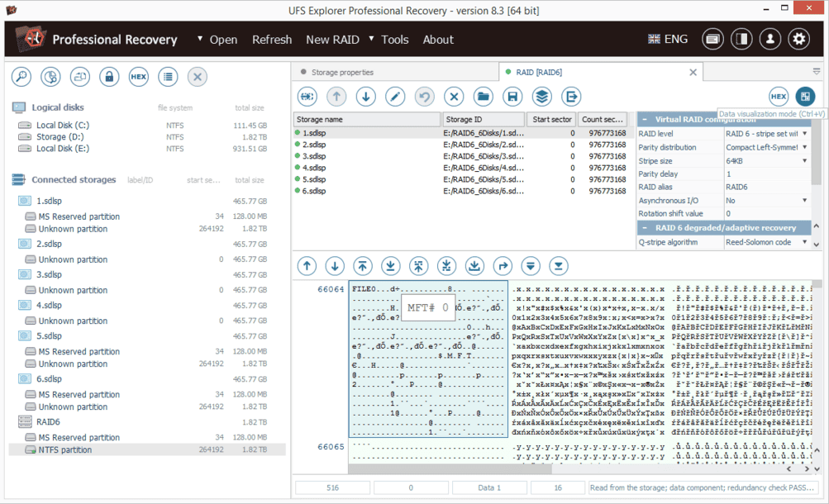This screenshot has width=829, height=504.
Task: Enable Data visualization mode button
Action: (x=804, y=97)
